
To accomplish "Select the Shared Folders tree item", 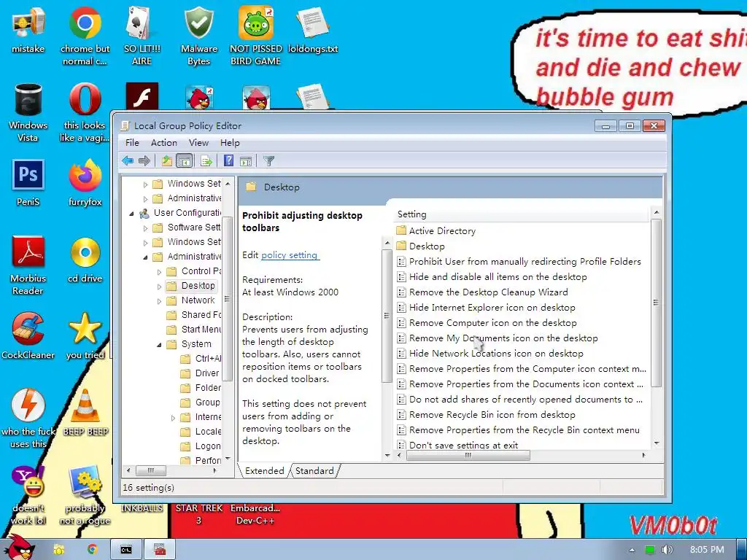I will pyautogui.click(x=194, y=315).
